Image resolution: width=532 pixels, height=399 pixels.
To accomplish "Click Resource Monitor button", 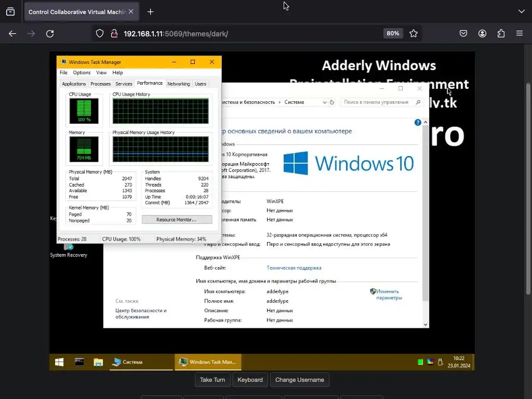I will coord(177,220).
